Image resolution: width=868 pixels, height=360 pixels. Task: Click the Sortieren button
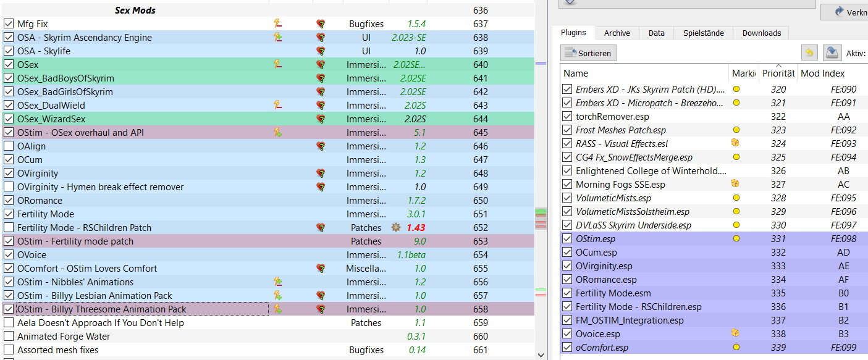588,53
